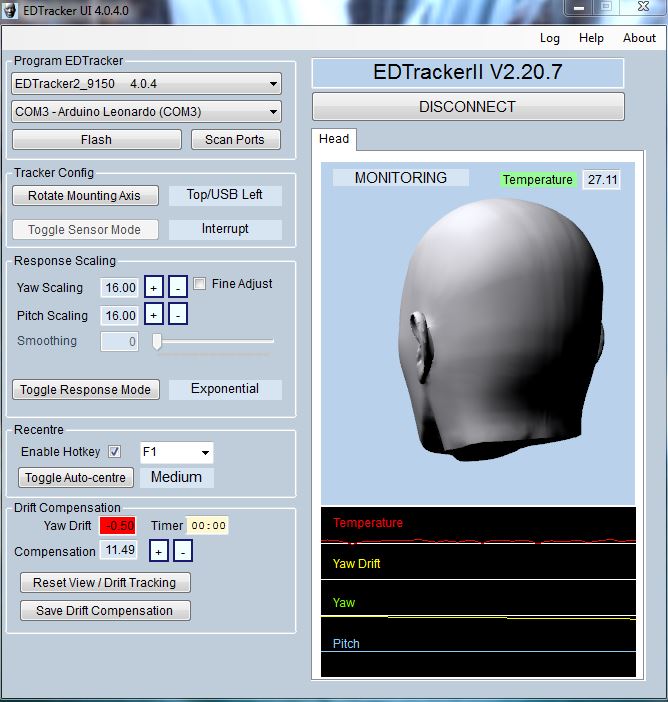Click the Toggle Sensor Mode button

coord(85,230)
